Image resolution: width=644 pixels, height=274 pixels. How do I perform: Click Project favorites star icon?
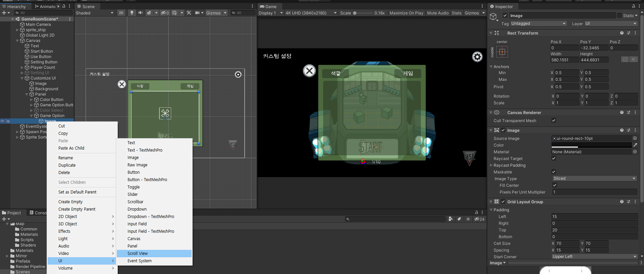coord(468,219)
